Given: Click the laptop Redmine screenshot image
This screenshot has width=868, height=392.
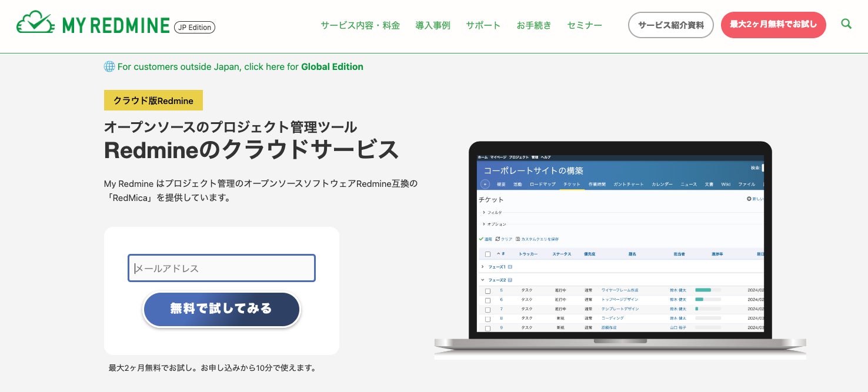Looking at the screenshot, I should click(x=620, y=250).
